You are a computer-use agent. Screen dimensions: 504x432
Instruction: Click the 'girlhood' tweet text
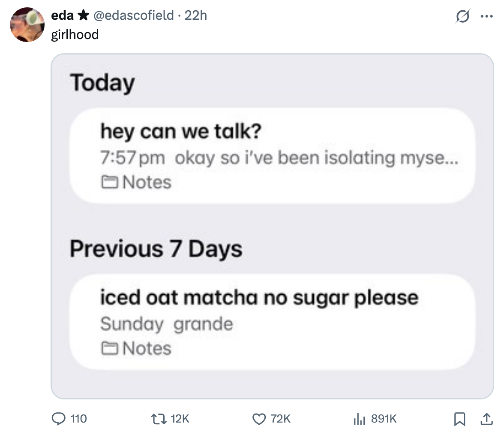point(75,34)
